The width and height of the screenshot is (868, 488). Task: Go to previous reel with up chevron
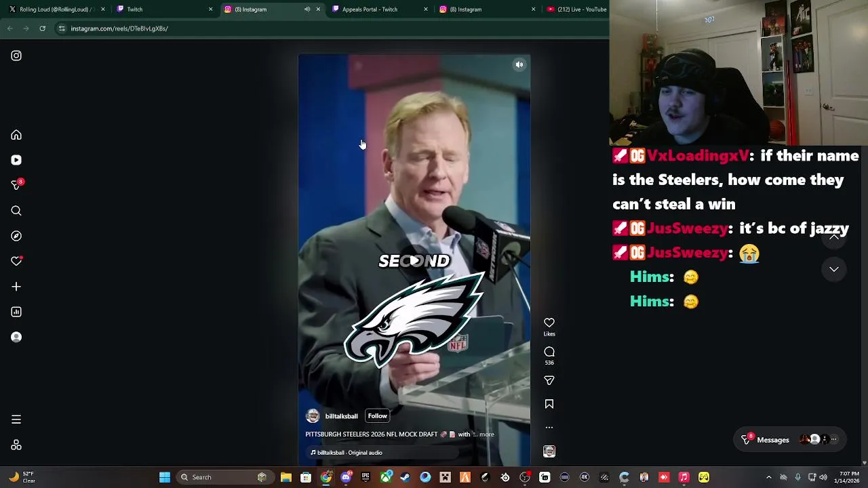(x=834, y=237)
